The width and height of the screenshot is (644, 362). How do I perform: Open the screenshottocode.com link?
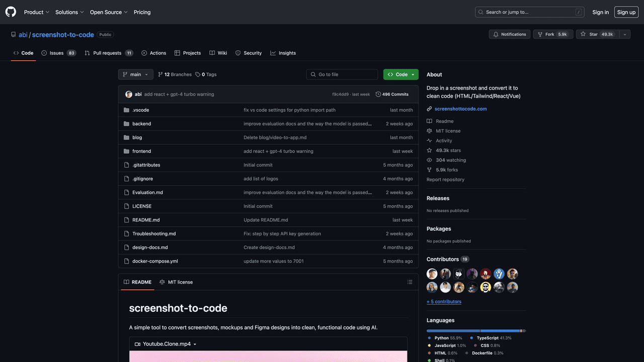[x=461, y=109]
